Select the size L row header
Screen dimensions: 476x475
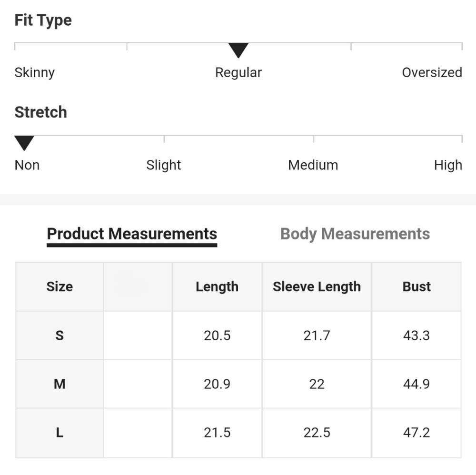(x=59, y=433)
